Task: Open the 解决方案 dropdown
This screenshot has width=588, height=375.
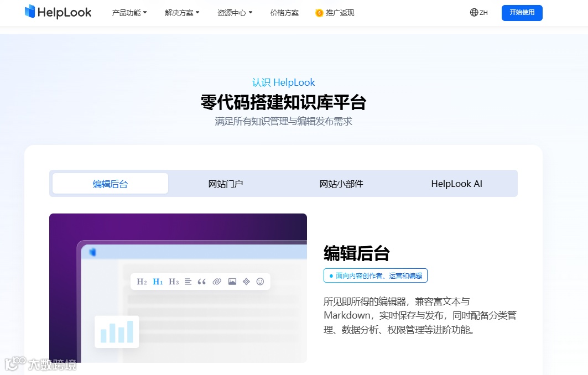Action: tap(181, 13)
